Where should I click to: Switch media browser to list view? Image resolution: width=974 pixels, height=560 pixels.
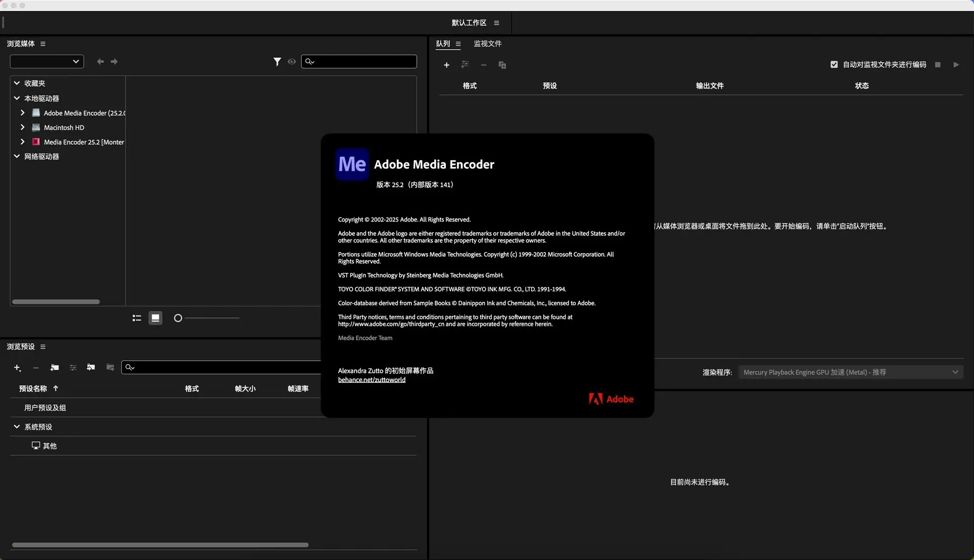click(136, 318)
